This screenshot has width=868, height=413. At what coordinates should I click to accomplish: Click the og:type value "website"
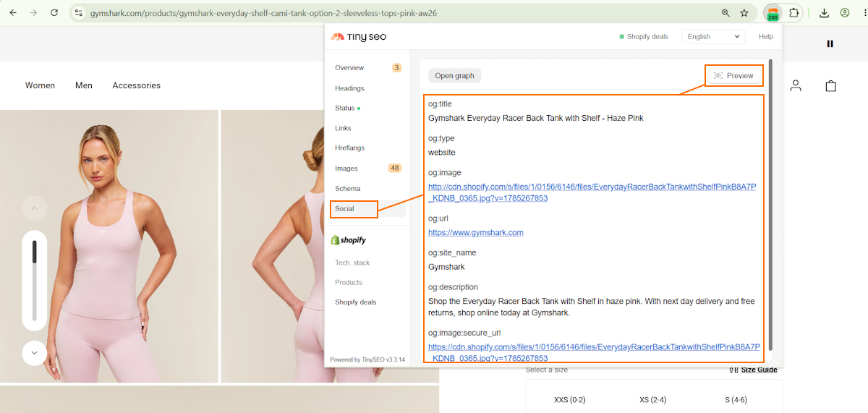tap(442, 153)
